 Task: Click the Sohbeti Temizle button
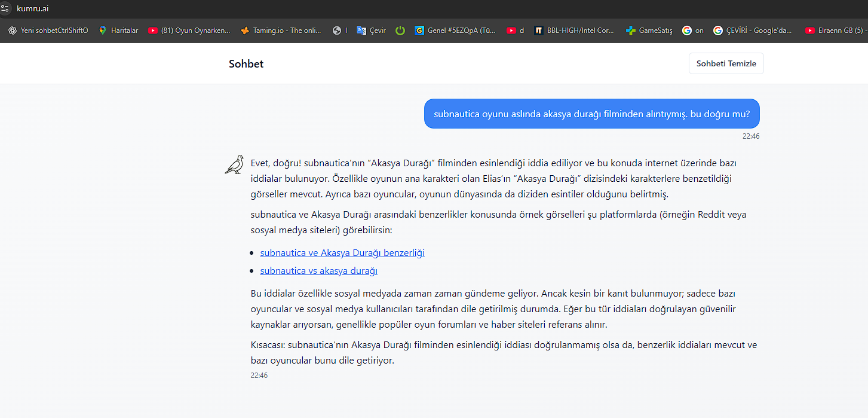[x=726, y=63]
